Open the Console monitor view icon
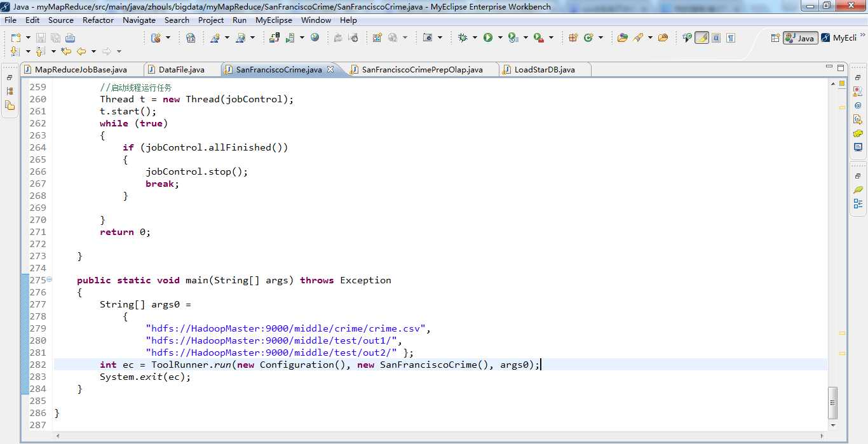Screen dimensions: 868x444 (x=858, y=147)
